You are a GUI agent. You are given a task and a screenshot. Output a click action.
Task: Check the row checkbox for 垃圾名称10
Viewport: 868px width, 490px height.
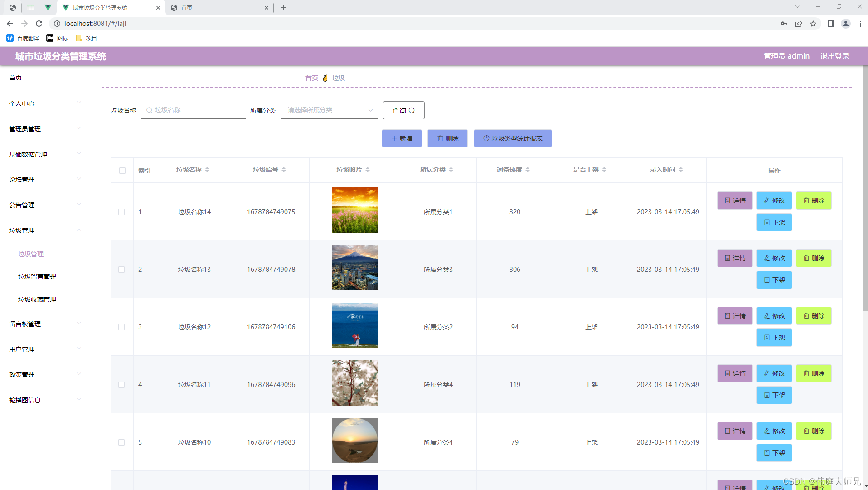click(121, 442)
